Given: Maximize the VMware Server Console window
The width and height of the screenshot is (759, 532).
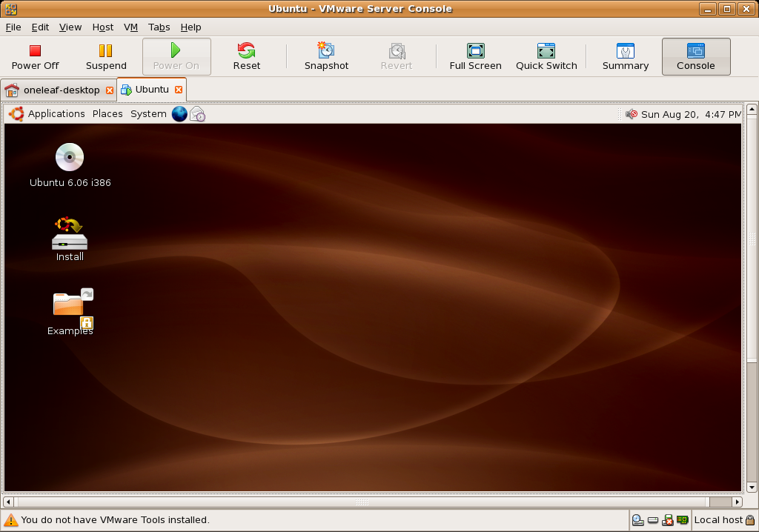Looking at the screenshot, I should click(727, 9).
